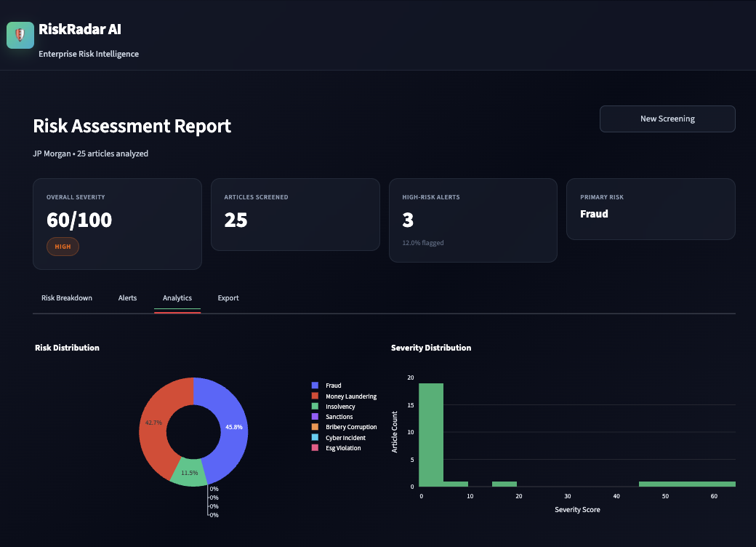The image size is (756, 547).
Task: Click the High-Risk Alerts value 3
Action: coord(408,220)
